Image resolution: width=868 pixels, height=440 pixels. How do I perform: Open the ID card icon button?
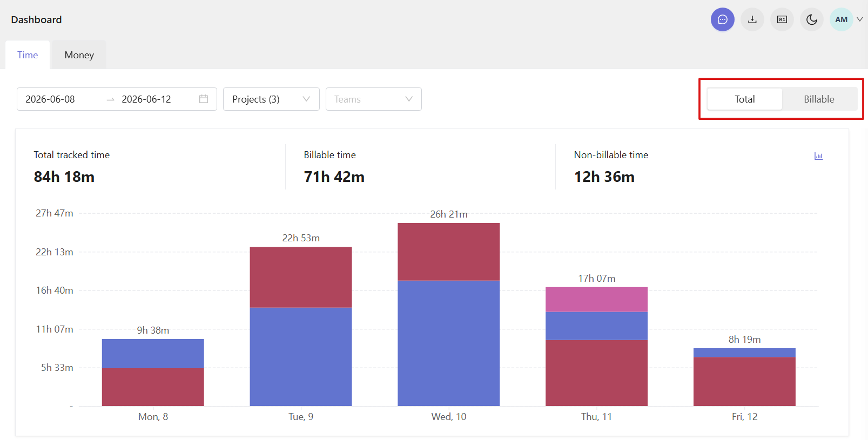[x=782, y=19]
